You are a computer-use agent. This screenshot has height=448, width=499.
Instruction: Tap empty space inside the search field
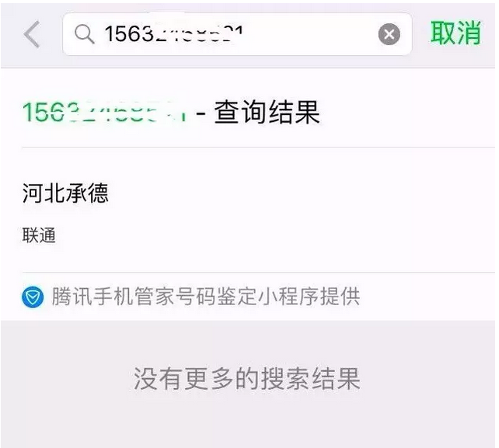[x=309, y=34]
